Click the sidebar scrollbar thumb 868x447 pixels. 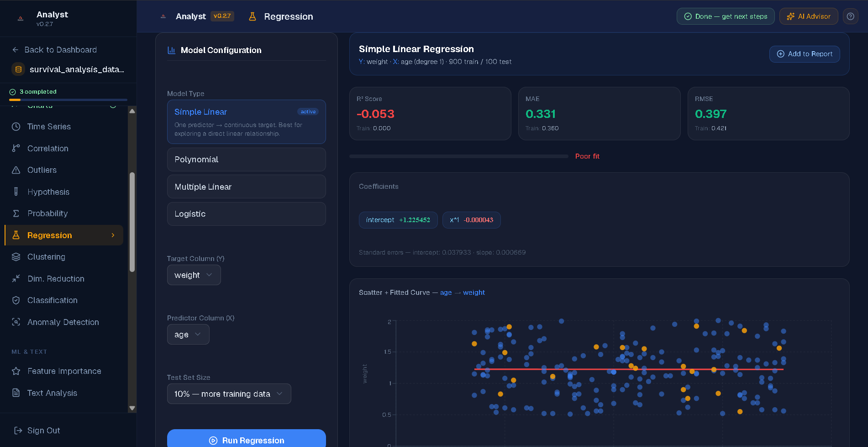[132, 222]
